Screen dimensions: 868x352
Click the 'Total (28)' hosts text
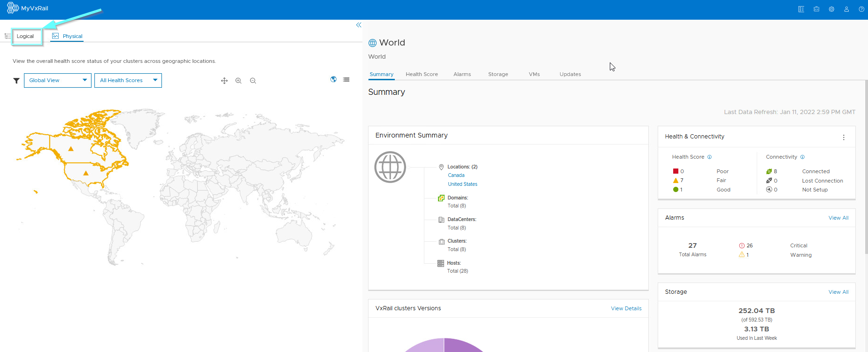tap(458, 271)
